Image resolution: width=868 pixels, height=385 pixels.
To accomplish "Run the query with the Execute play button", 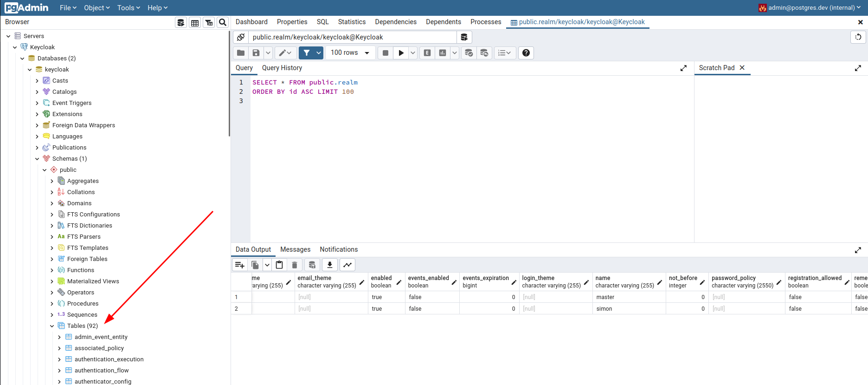I will [401, 53].
